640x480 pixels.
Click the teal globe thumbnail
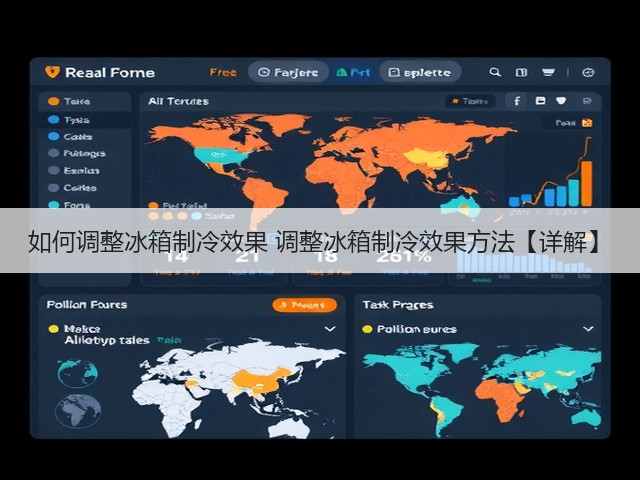point(78,373)
